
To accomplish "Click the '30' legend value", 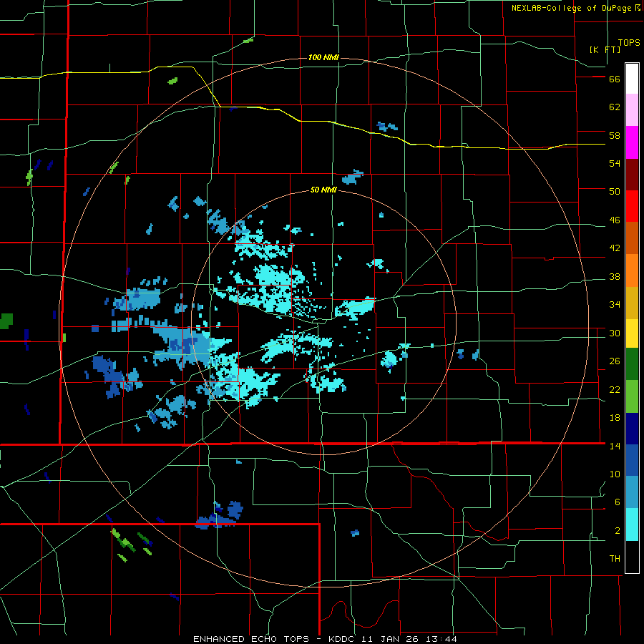I will pyautogui.click(x=615, y=333).
